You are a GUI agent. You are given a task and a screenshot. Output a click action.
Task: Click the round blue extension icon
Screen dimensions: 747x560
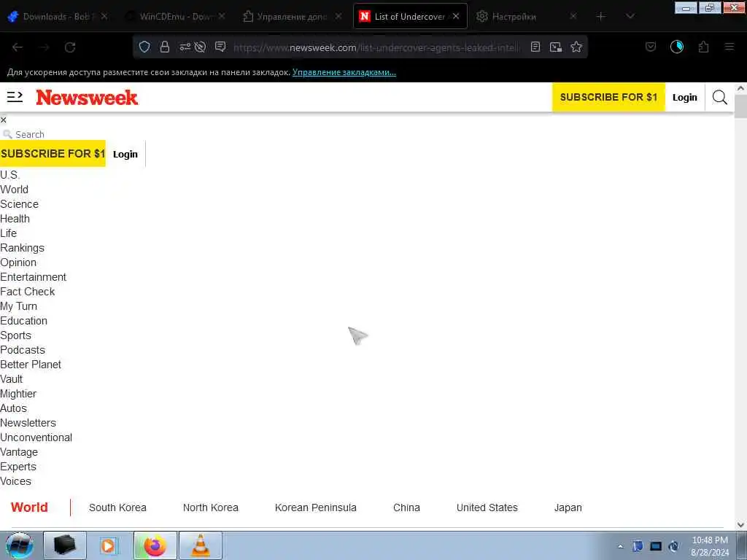[x=677, y=47]
